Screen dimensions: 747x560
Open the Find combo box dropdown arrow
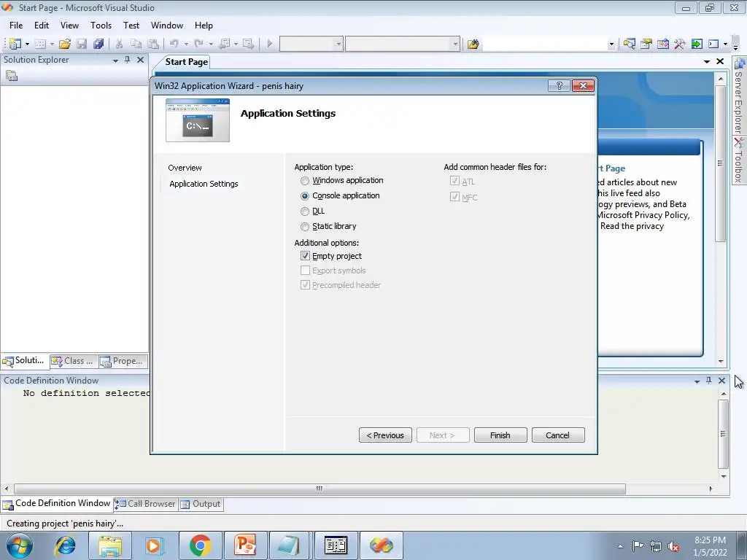coord(611,44)
